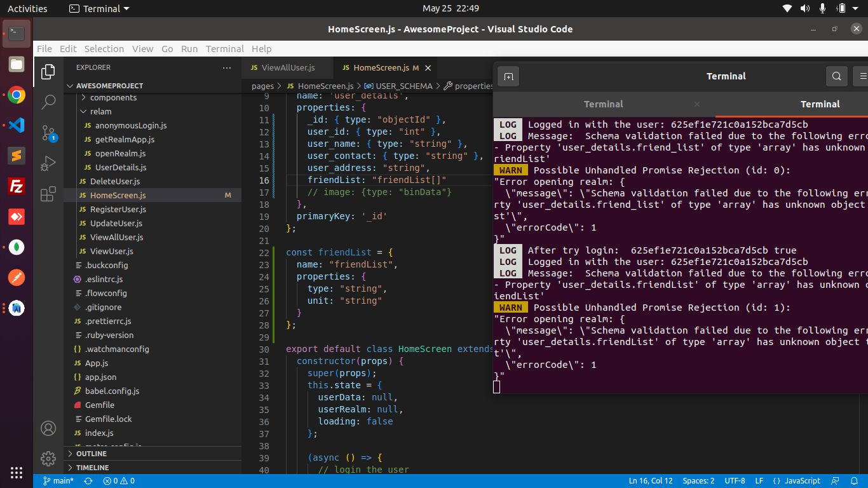Click the terminal search magnifier button
868x488 pixels.
pos(837,76)
